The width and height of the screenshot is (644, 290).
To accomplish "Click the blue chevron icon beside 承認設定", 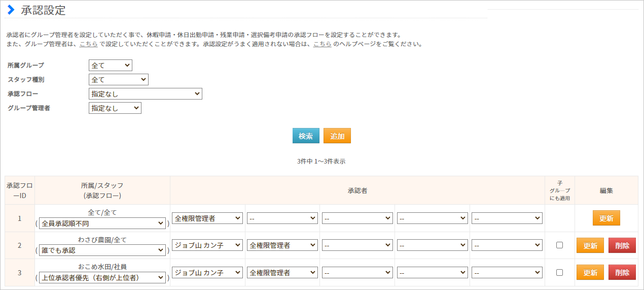I will (x=11, y=10).
